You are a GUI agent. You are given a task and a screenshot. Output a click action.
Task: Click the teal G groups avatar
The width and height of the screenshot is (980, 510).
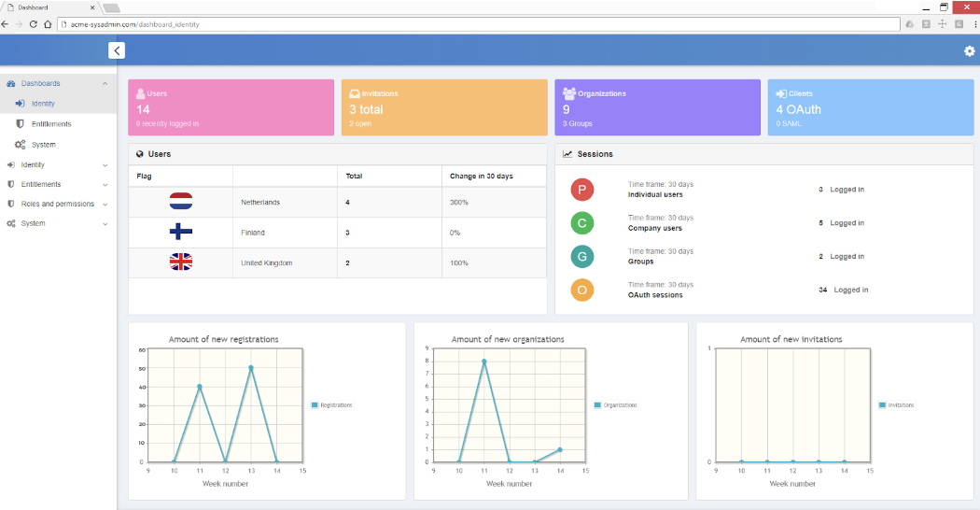coord(582,257)
